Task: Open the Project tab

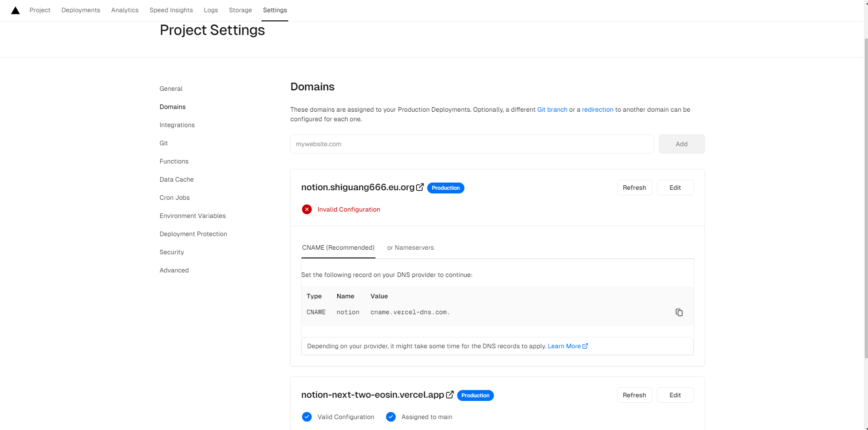Action: [x=40, y=10]
